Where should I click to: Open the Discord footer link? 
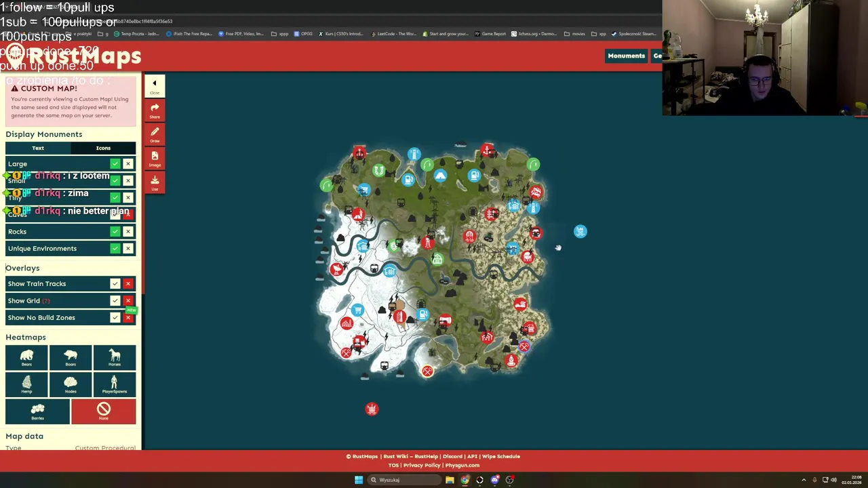pyautogui.click(x=452, y=457)
